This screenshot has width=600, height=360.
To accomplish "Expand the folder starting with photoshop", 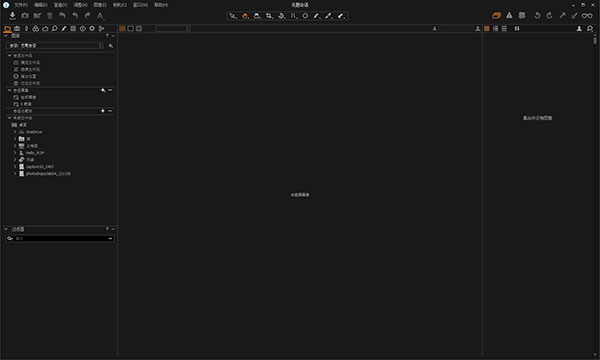I will coord(15,174).
